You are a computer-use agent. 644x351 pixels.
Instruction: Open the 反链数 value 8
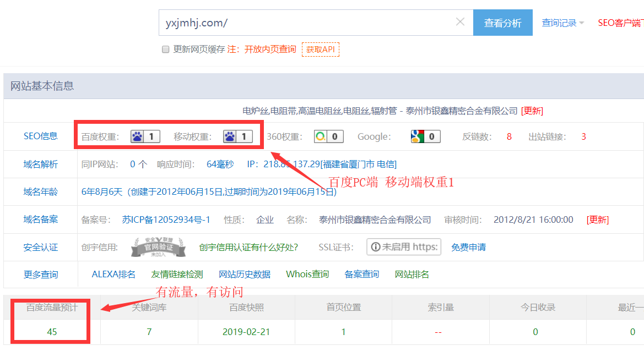coord(509,136)
